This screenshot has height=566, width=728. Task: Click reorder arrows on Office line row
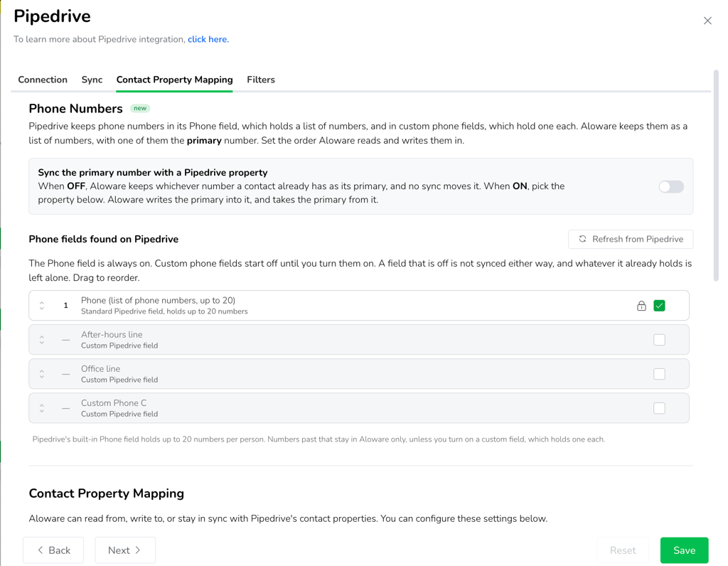tap(42, 374)
